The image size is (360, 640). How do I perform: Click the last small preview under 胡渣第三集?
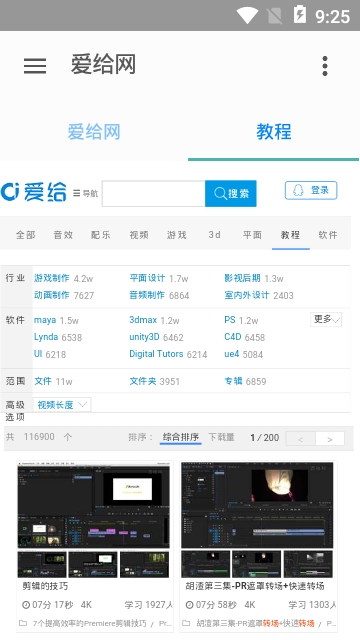(x=308, y=564)
